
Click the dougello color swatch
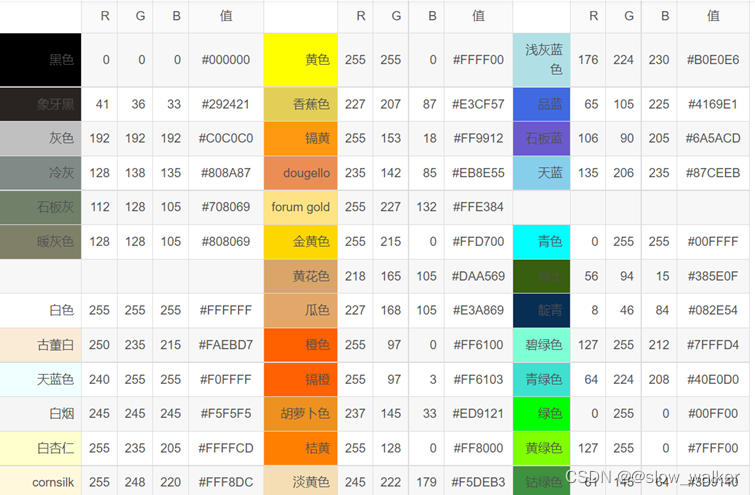tap(300, 173)
